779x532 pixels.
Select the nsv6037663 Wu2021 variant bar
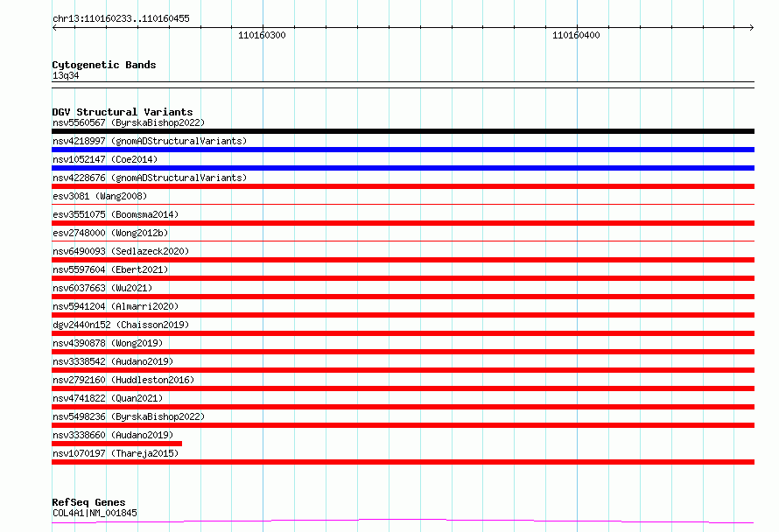click(x=403, y=297)
